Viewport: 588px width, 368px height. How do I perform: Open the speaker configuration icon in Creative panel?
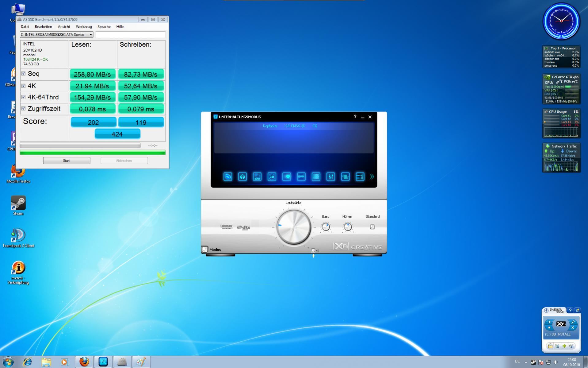(228, 176)
